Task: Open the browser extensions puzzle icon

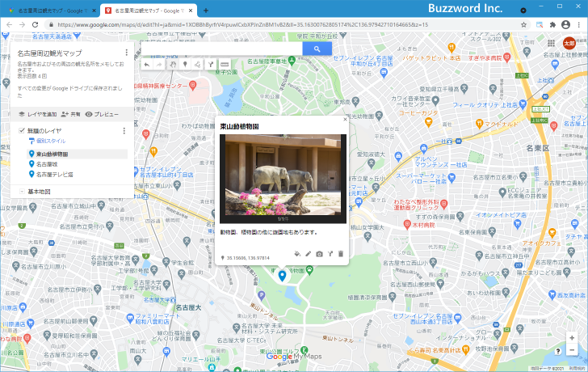Action: [x=552, y=25]
